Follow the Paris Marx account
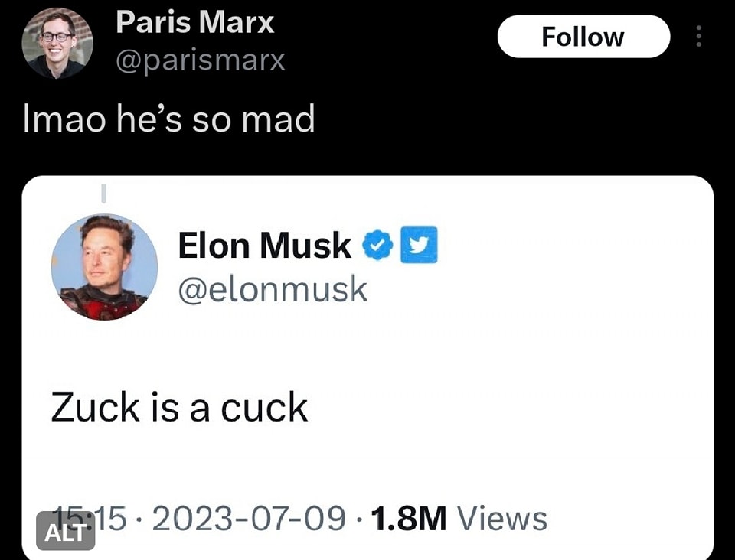This screenshot has height=560, width=735. click(x=583, y=37)
